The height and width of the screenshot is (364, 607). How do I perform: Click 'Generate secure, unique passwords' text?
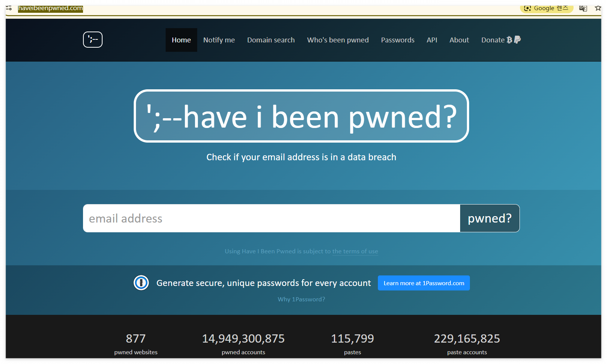(264, 283)
